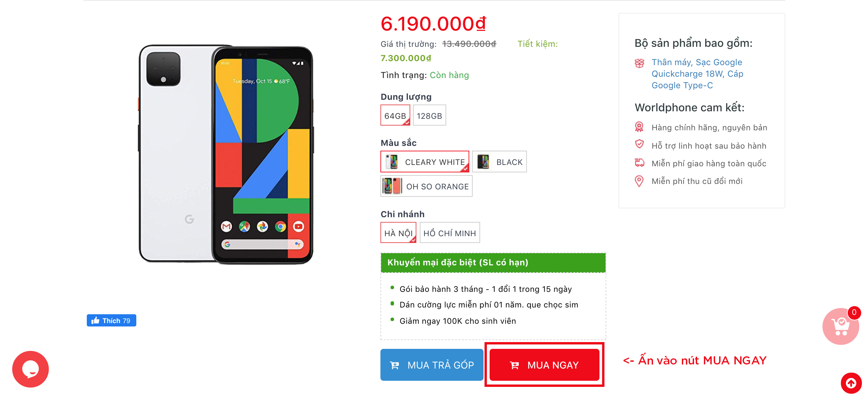Screen dimensions: 868x394
Task: Click the Facebook Thích thumbs-up button
Action: click(x=111, y=320)
